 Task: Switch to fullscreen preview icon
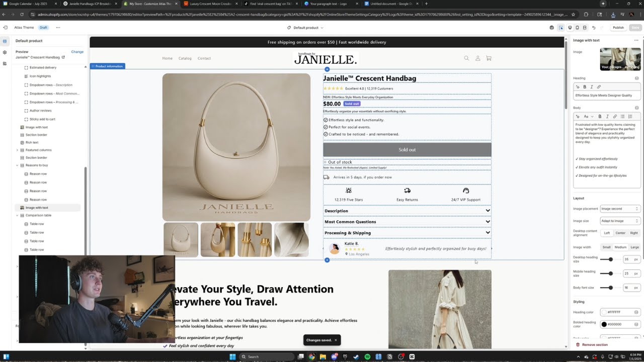pyautogui.click(x=585, y=28)
